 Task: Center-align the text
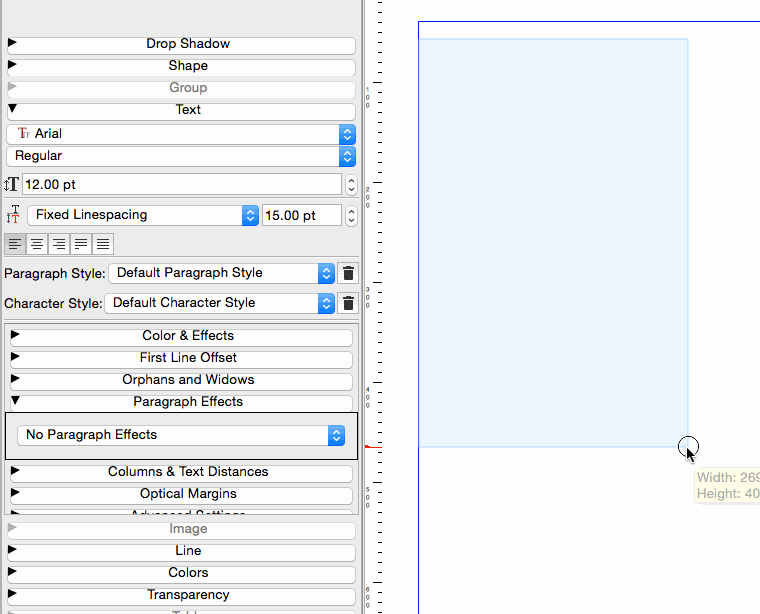tap(37, 244)
